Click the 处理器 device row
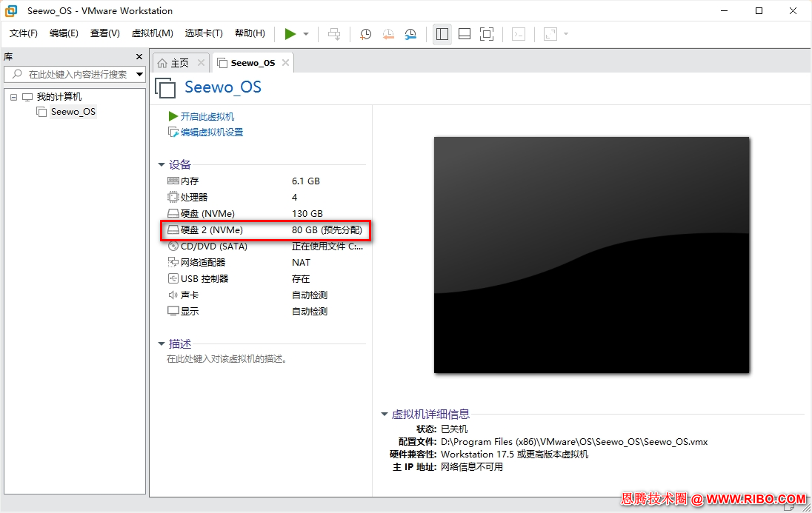Screen dimensions: 812x513 266,197
